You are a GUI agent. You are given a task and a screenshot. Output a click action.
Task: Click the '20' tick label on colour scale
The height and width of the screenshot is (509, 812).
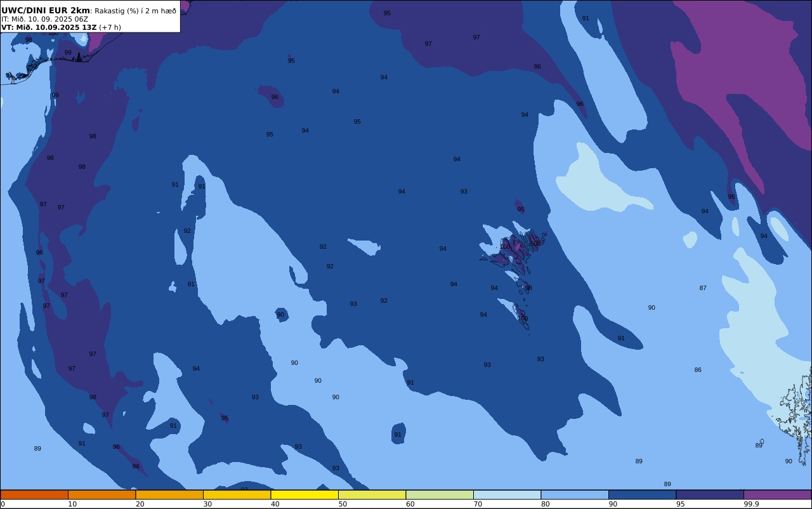140,504
